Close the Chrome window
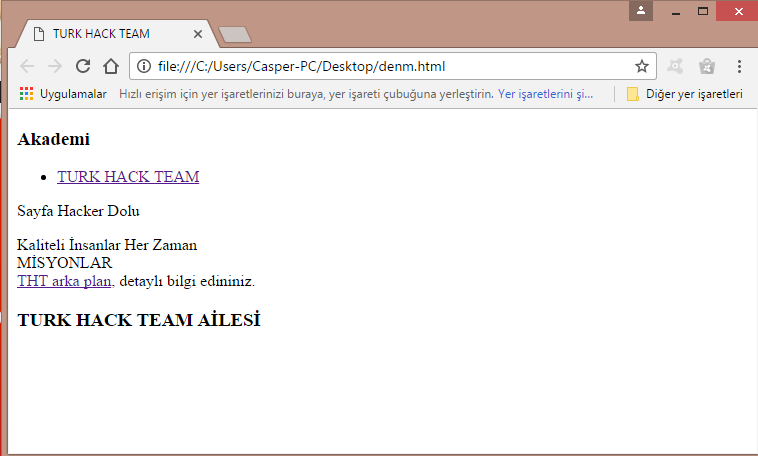758x456 pixels. pos(738,11)
